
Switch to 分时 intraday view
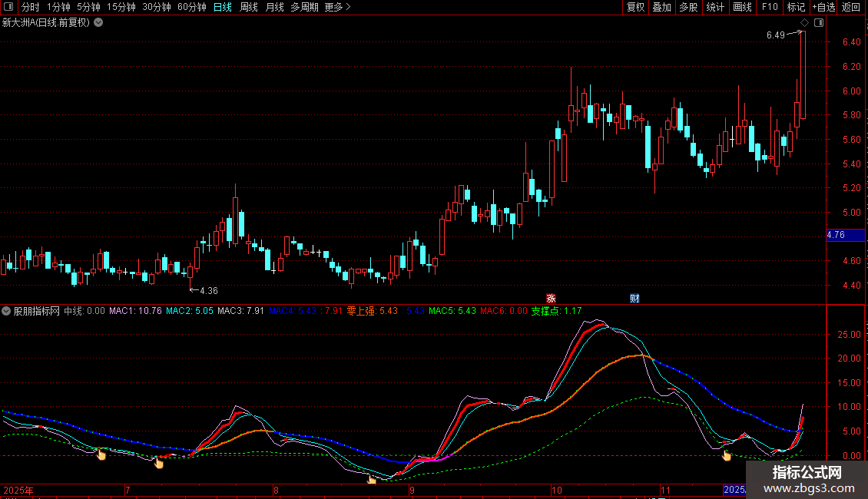pyautogui.click(x=31, y=7)
